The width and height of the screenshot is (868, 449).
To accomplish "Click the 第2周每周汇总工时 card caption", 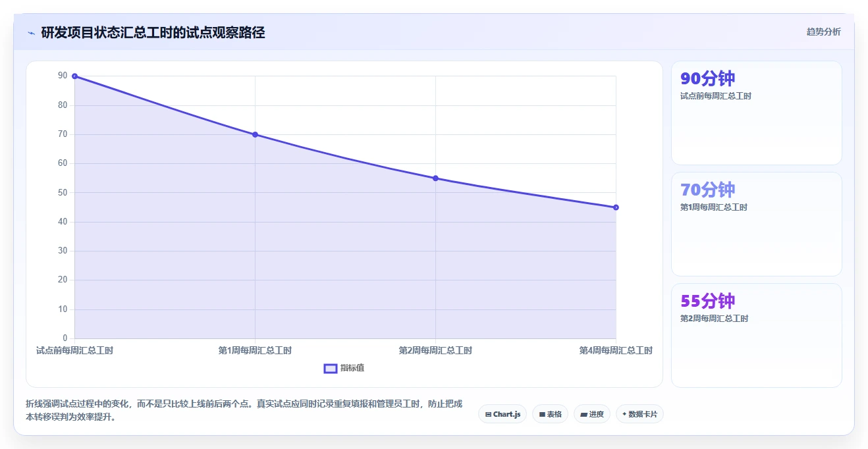I will pos(714,319).
